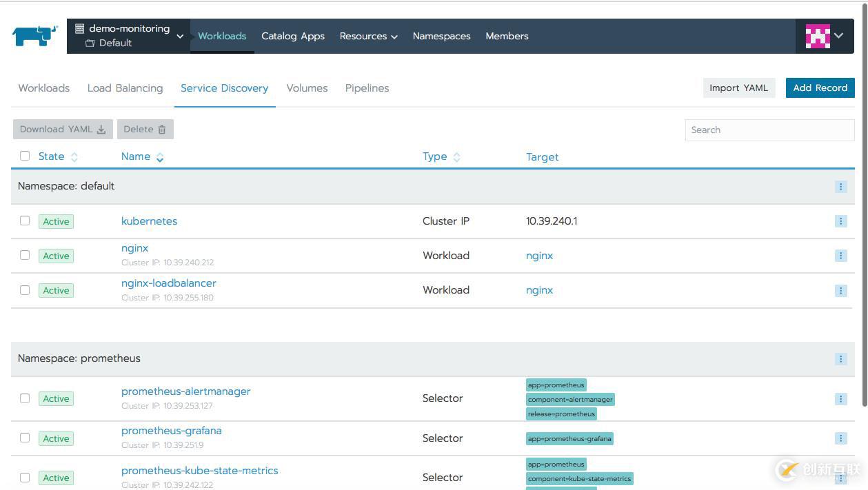
Task: Open the Resources dropdown menu
Action: tap(368, 36)
